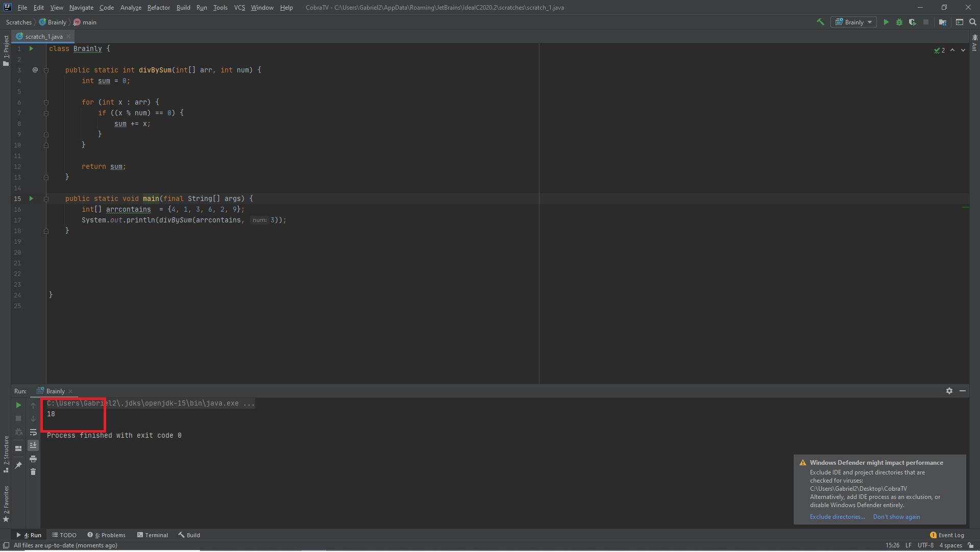Open the Brainly run configuration dropdown
This screenshot has height=552, width=980.
coord(854,22)
